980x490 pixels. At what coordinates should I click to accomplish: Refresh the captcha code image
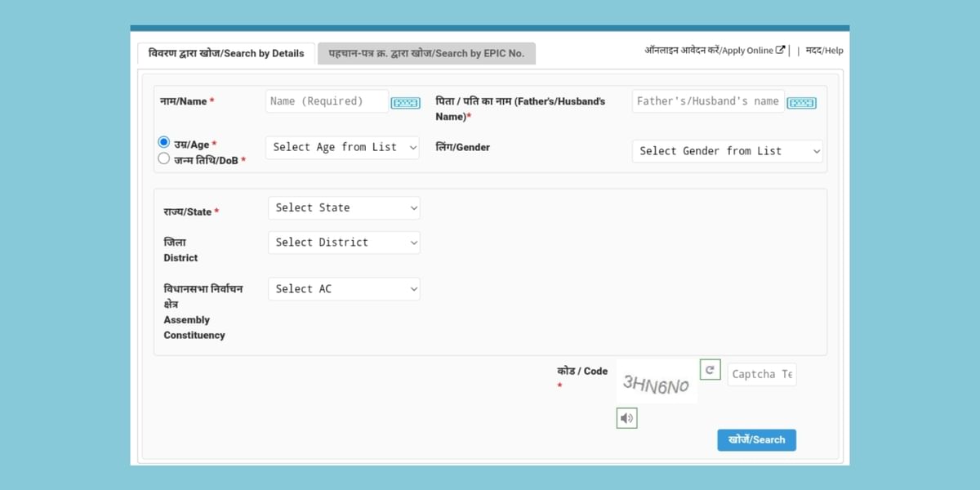click(710, 370)
